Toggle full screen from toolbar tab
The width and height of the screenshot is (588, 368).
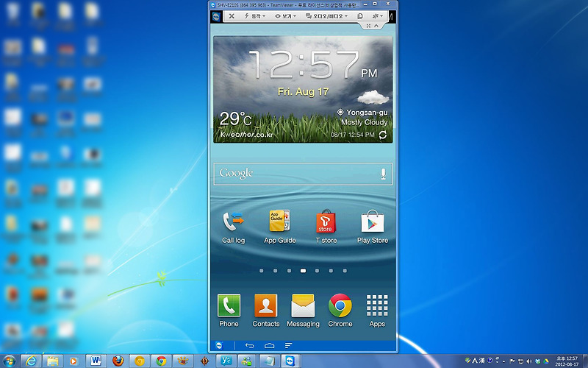[368, 26]
